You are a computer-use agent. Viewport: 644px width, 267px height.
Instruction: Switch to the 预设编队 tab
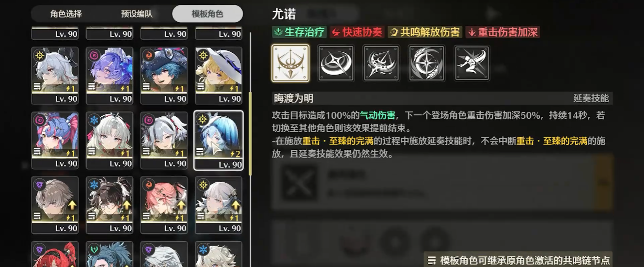137,14
